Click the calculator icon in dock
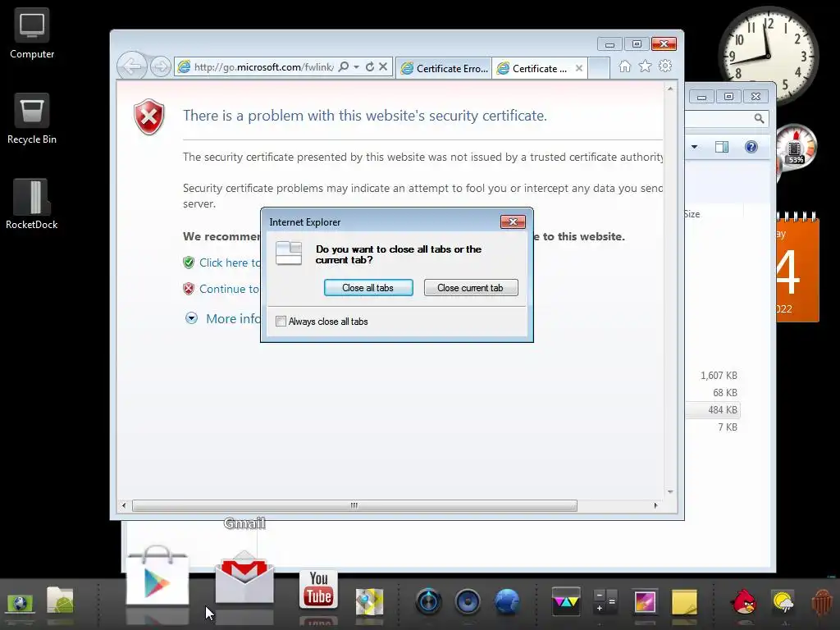This screenshot has width=840, height=630. (x=606, y=601)
